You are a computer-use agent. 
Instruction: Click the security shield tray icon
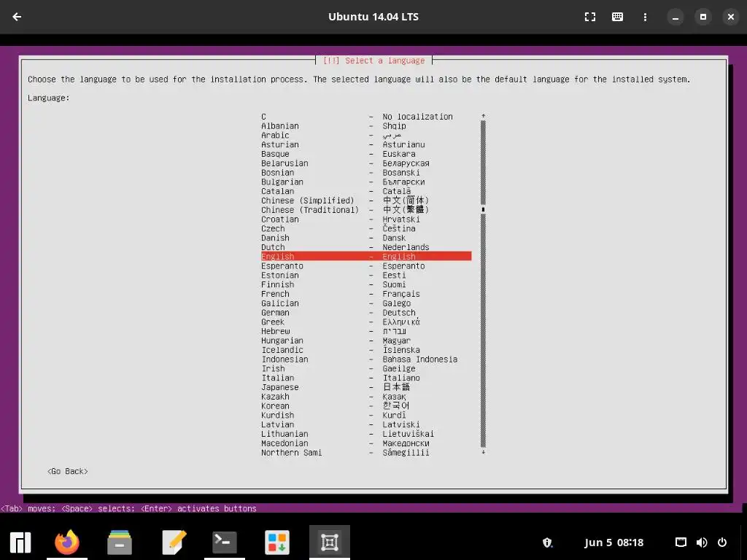click(x=547, y=542)
